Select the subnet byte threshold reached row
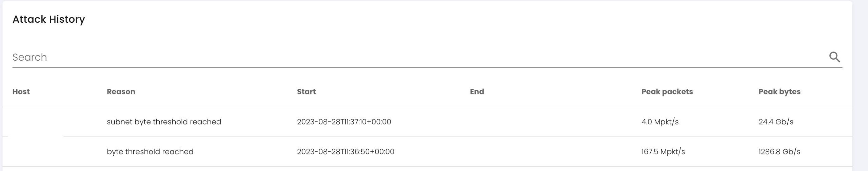Image resolution: width=868 pixels, height=171 pixels. click(427, 122)
